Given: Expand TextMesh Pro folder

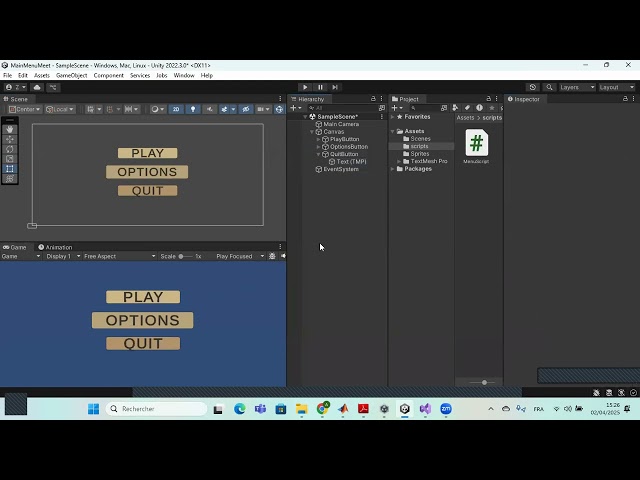Looking at the screenshot, I should tap(399, 161).
